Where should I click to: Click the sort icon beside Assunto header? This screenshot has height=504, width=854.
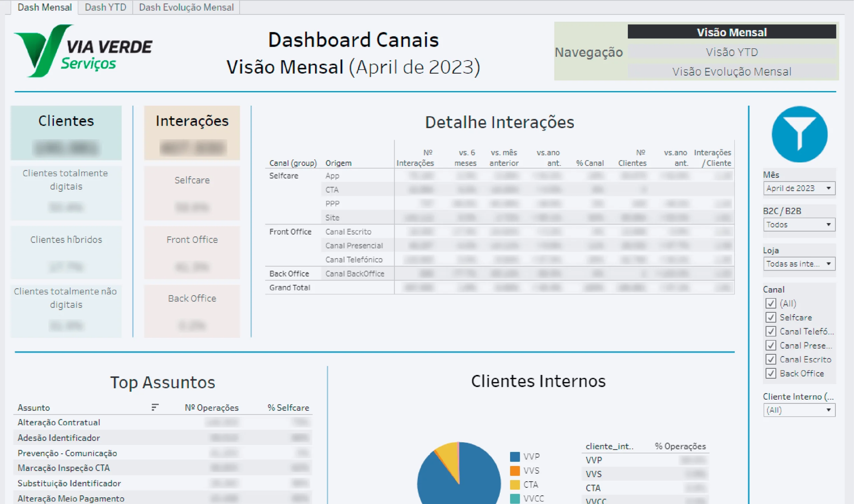pyautogui.click(x=155, y=407)
